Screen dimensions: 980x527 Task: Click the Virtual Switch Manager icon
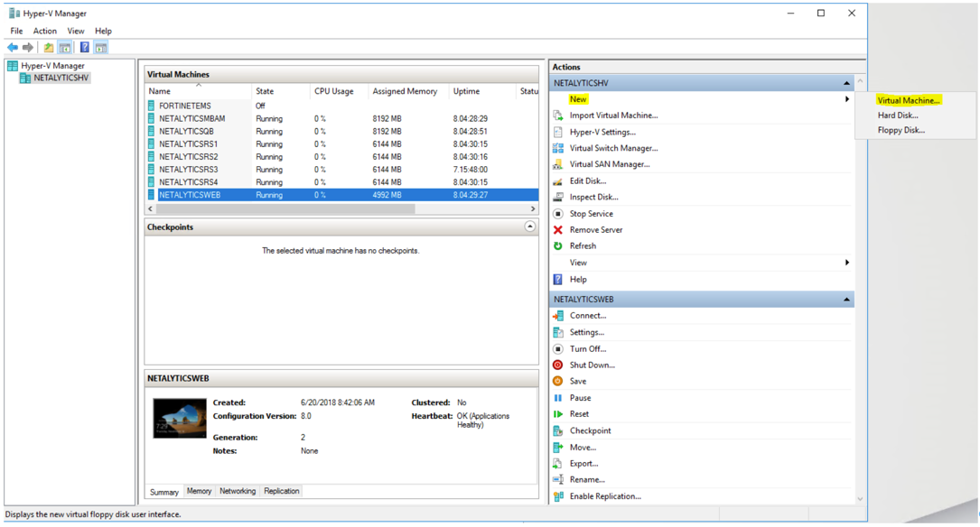coord(558,148)
